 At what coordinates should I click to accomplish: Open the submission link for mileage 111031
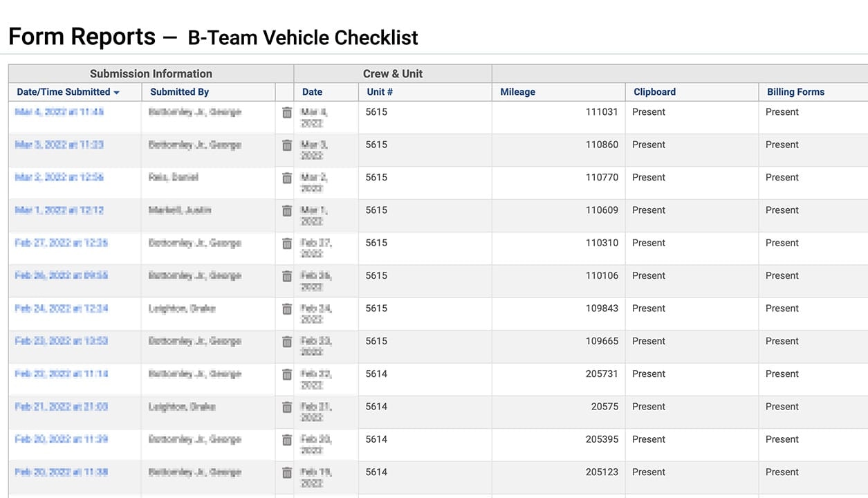(x=59, y=112)
